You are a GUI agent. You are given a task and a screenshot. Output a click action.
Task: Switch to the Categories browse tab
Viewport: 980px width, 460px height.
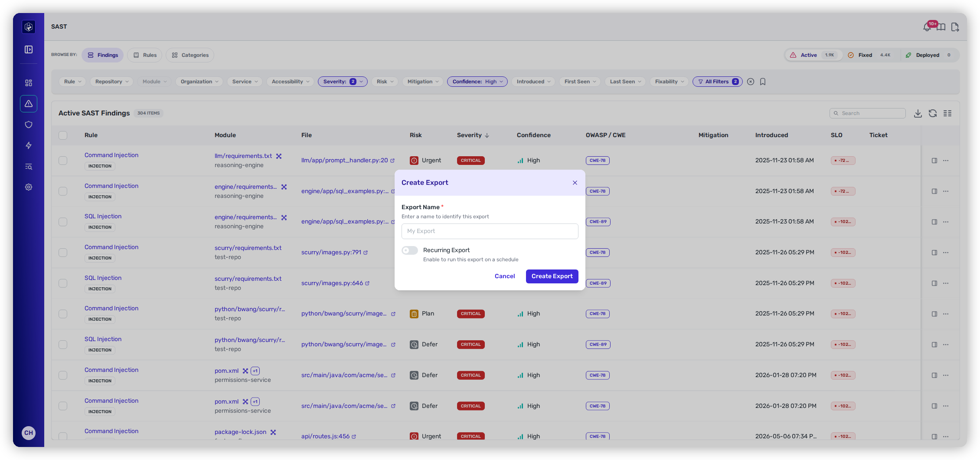190,55
